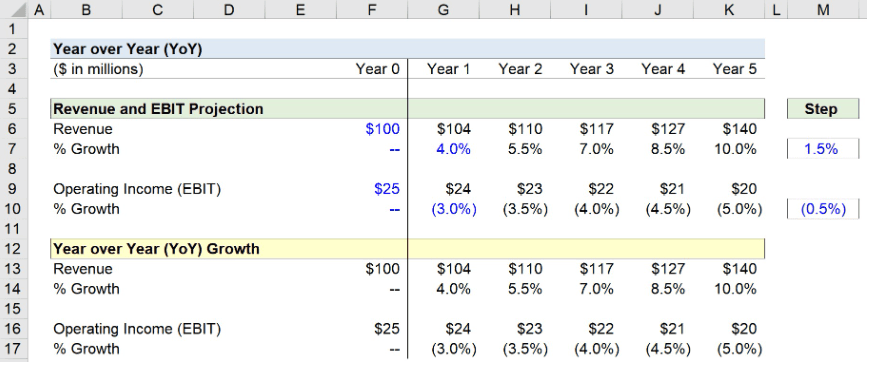The height and width of the screenshot is (382, 883).
Task: Click the '% Growth' label in row 14
Action: tap(86, 289)
